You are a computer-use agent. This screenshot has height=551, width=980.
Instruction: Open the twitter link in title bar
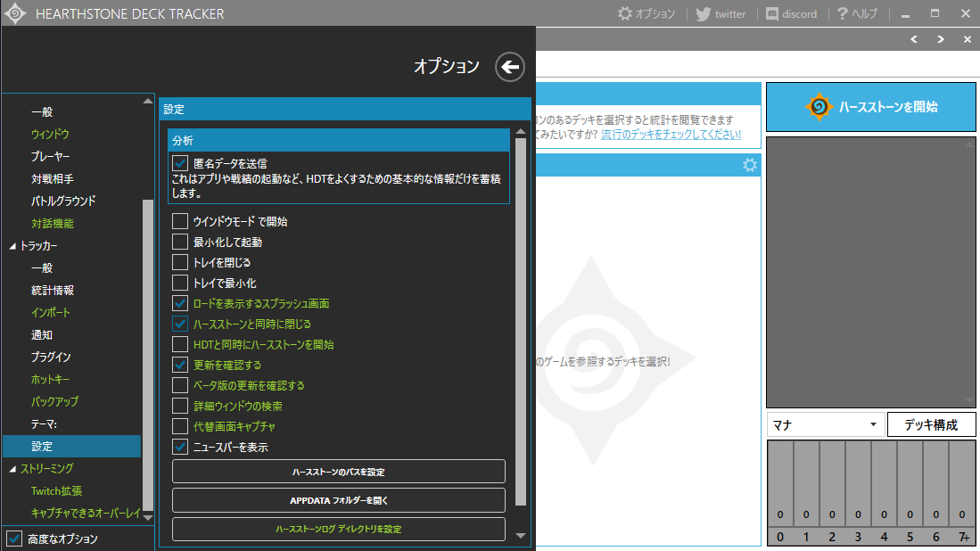(721, 13)
